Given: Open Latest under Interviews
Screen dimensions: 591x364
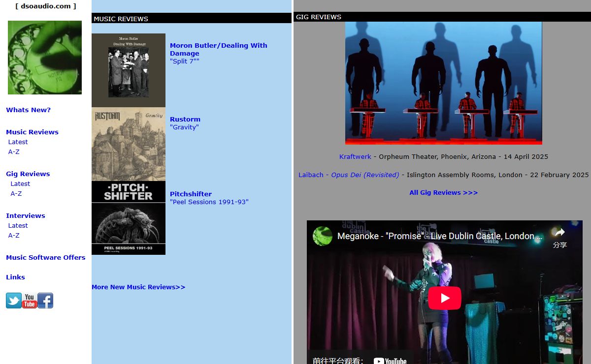Looking at the screenshot, I should (18, 225).
